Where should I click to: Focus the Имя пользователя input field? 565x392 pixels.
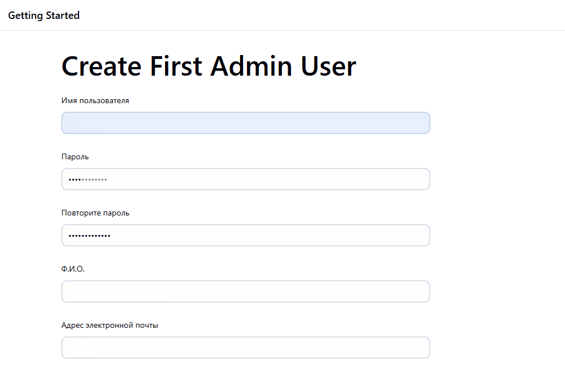point(245,123)
